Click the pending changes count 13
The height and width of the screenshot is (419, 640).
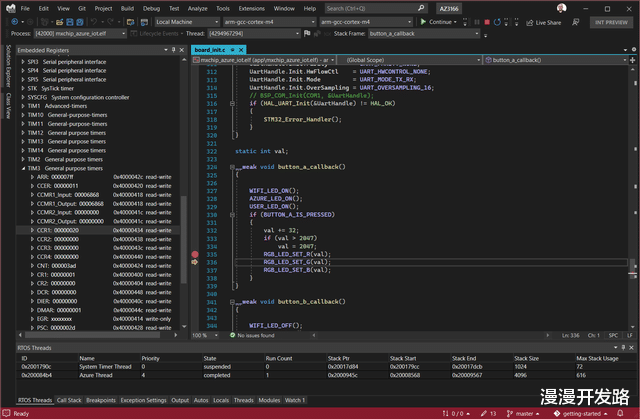[488, 413]
